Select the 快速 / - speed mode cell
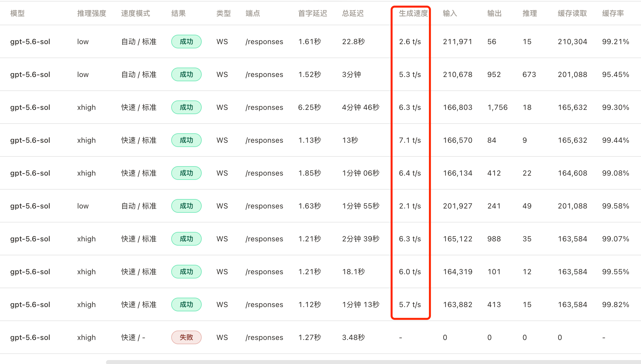Viewport: 641px width, 364px height. point(133,338)
